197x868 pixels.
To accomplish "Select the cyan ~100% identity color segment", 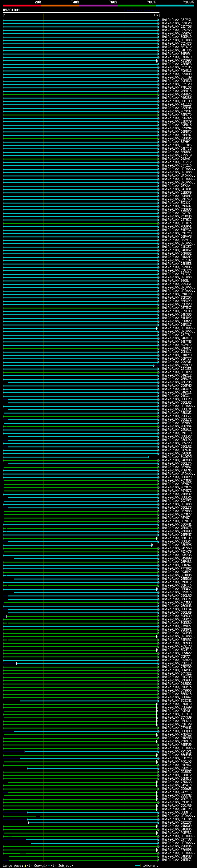I will [x=175, y=6].
